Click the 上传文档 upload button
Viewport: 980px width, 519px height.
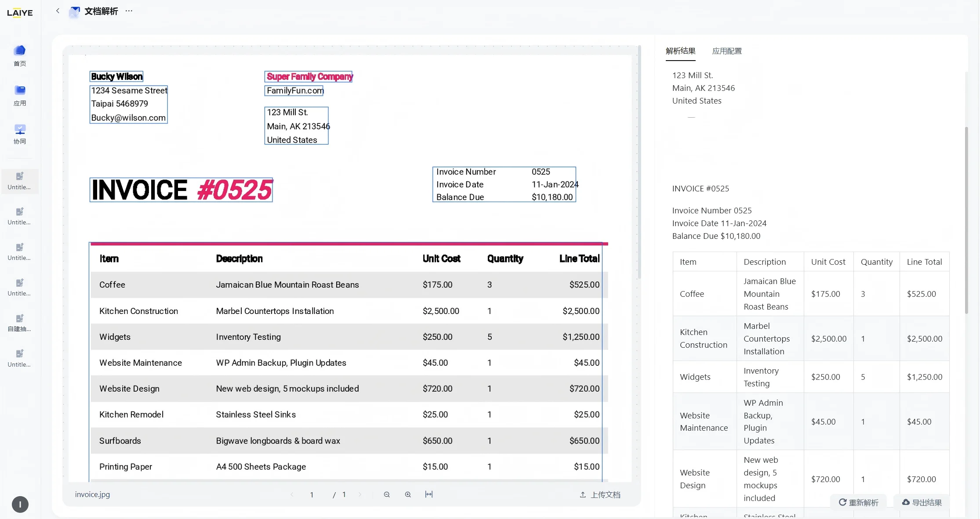click(600, 495)
